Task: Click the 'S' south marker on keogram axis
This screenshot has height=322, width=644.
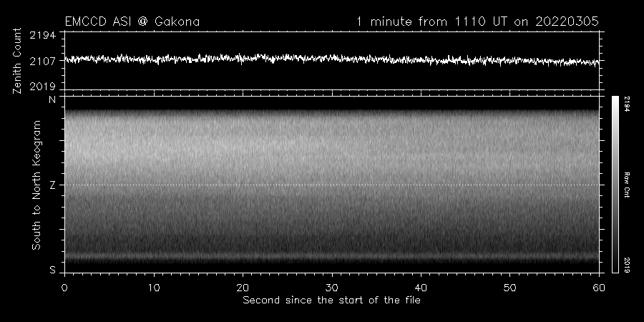Action: pyautogui.click(x=52, y=270)
